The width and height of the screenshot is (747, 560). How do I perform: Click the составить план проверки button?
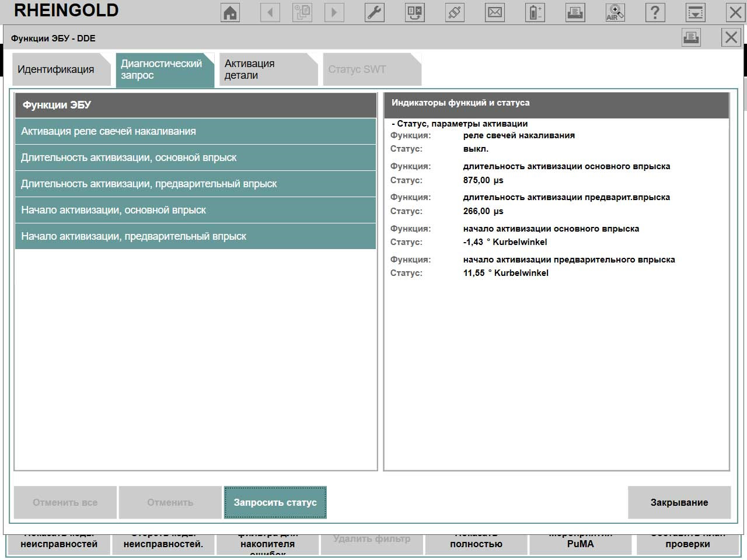[687, 544]
